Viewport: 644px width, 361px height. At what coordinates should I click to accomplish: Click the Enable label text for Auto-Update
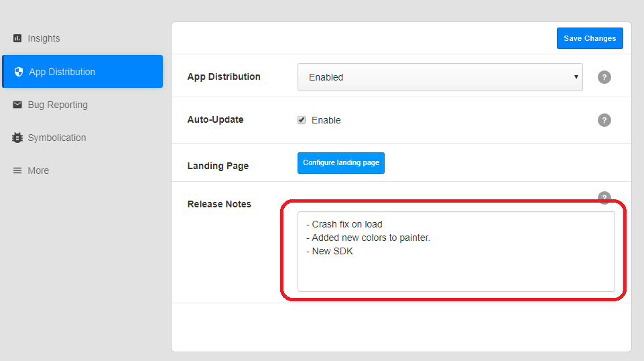tap(326, 120)
